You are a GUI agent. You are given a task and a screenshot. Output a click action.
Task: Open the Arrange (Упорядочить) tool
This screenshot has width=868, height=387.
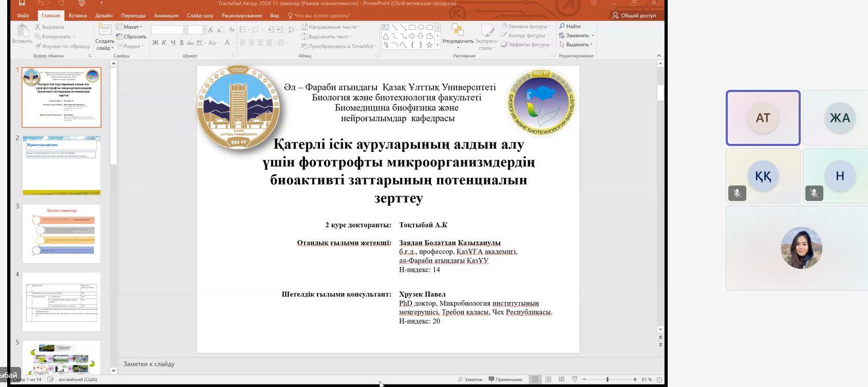tap(458, 36)
